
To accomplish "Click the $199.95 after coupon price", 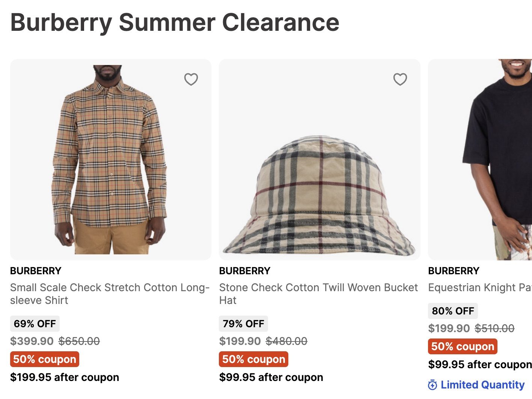I will click(x=65, y=377).
